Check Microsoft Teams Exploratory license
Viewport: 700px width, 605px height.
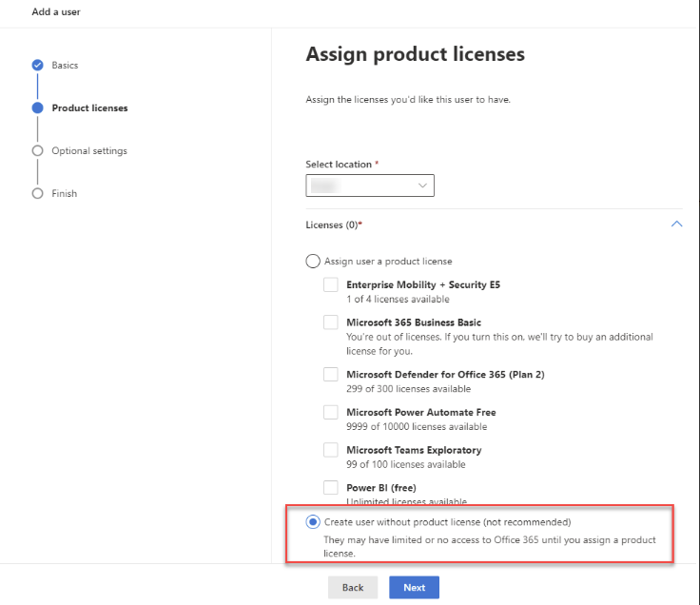(x=331, y=450)
